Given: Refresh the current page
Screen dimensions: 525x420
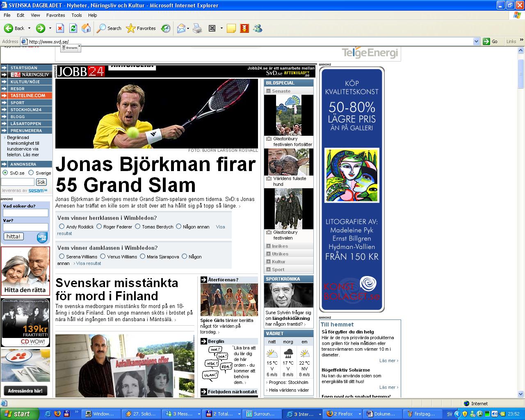Looking at the screenshot, I should (x=73, y=28).
